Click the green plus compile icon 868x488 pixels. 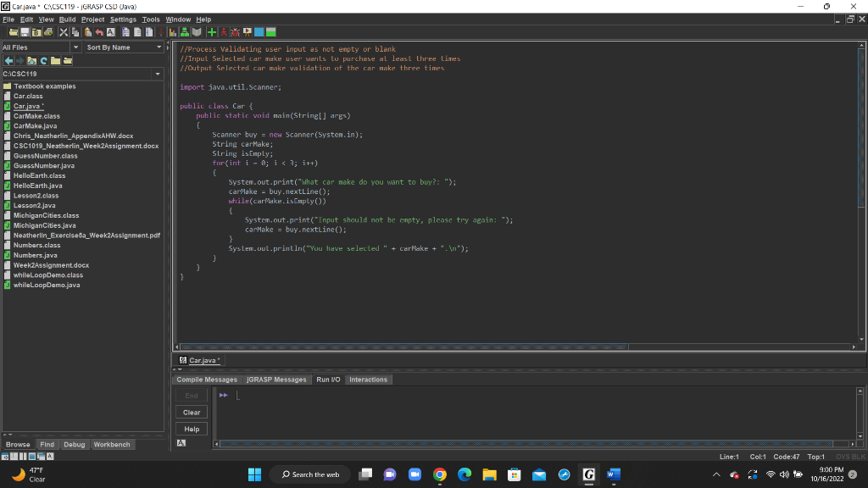212,32
